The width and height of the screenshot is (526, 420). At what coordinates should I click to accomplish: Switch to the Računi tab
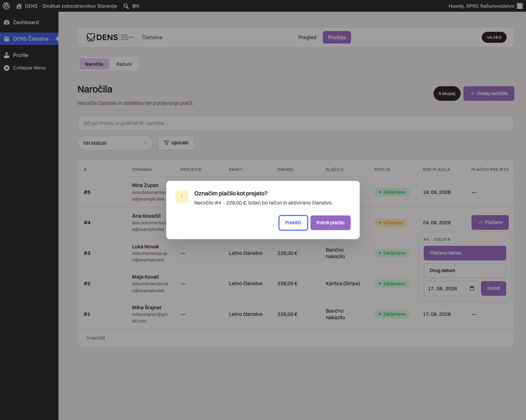tap(124, 64)
